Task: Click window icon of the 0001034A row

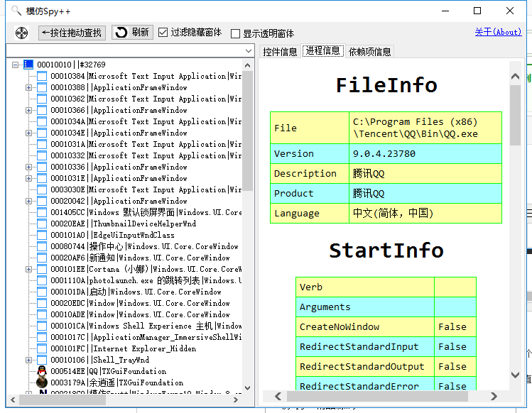Action: [42, 121]
